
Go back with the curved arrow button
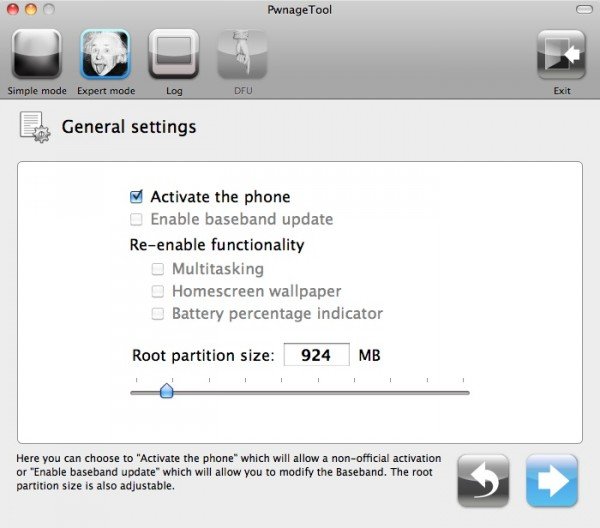[x=483, y=481]
